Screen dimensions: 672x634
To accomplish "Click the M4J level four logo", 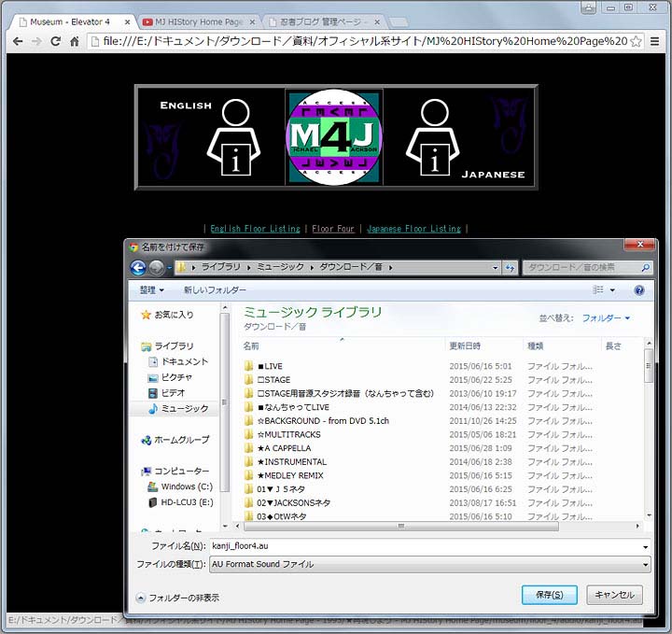I will [334, 137].
